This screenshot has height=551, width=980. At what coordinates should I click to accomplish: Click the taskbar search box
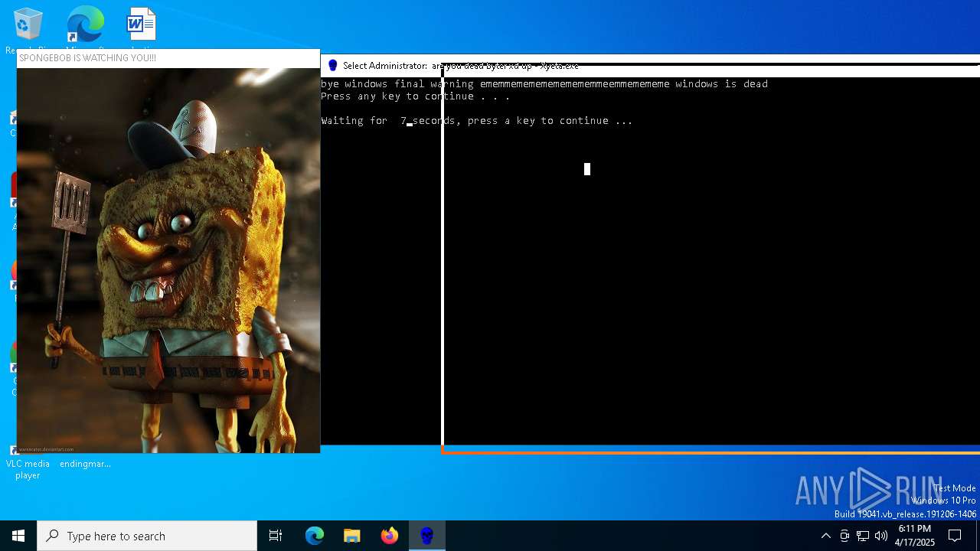coord(147,536)
